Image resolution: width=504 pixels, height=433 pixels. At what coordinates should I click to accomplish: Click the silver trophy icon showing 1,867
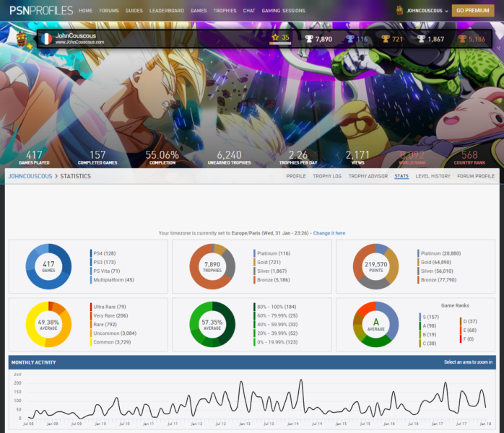pyautogui.click(x=421, y=39)
